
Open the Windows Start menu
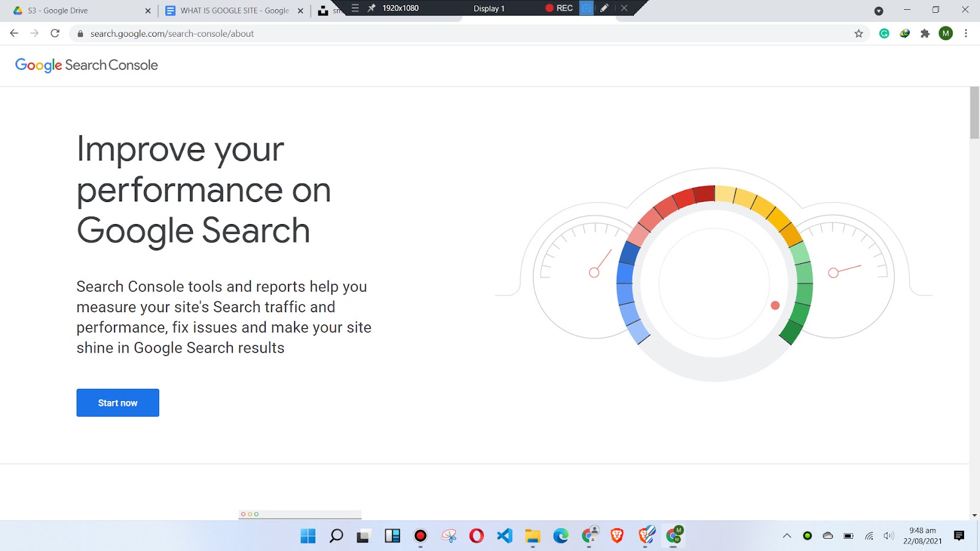coord(308,536)
